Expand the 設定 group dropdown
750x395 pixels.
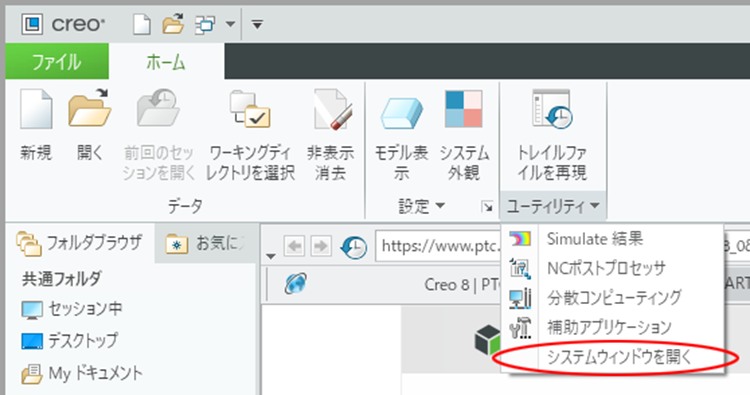(x=421, y=206)
